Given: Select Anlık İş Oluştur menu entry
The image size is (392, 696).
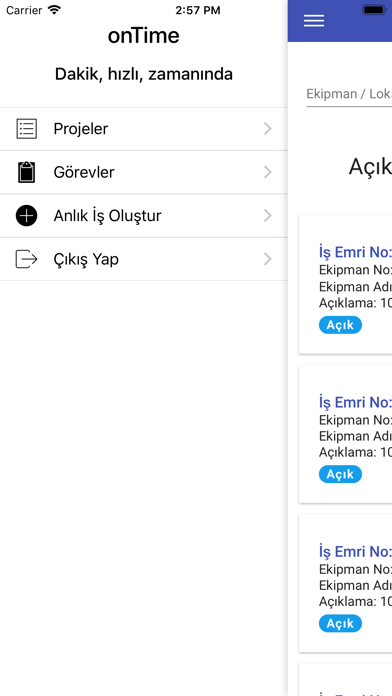Looking at the screenshot, I should pos(144,216).
